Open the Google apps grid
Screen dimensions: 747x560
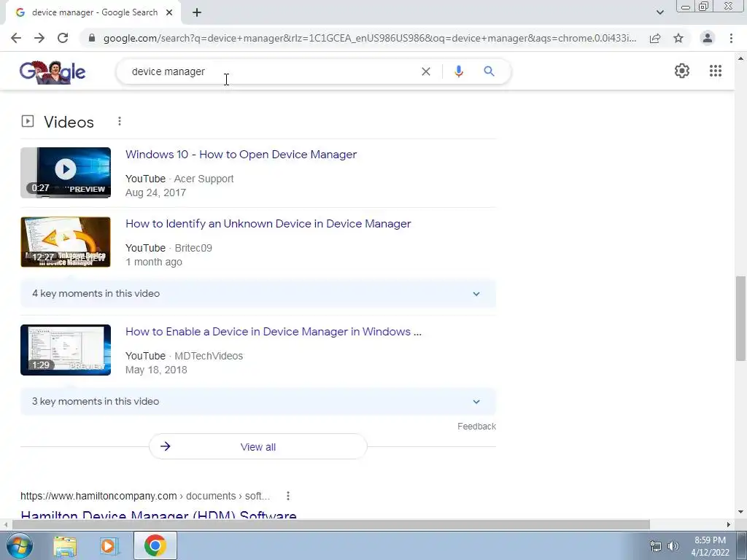point(715,71)
